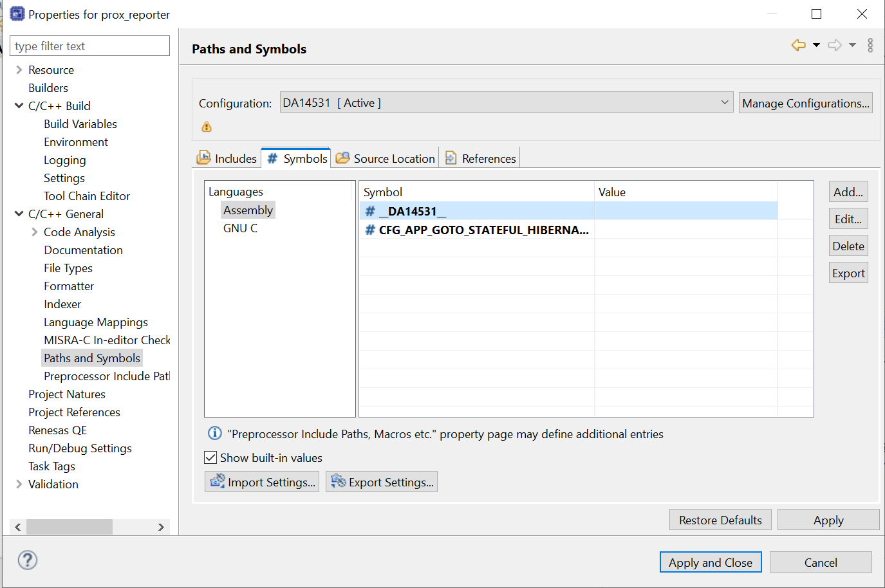Open the Configuration DA14531 dropdown

point(507,102)
